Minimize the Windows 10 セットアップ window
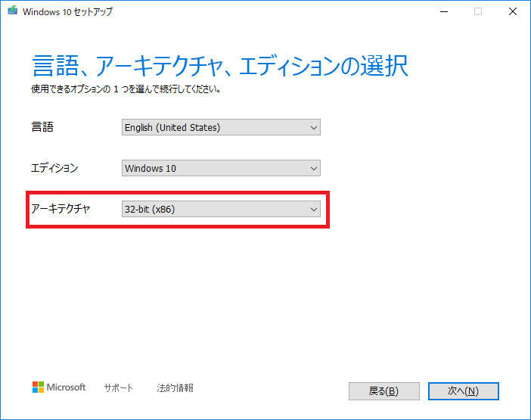The image size is (531, 420). 444,11
